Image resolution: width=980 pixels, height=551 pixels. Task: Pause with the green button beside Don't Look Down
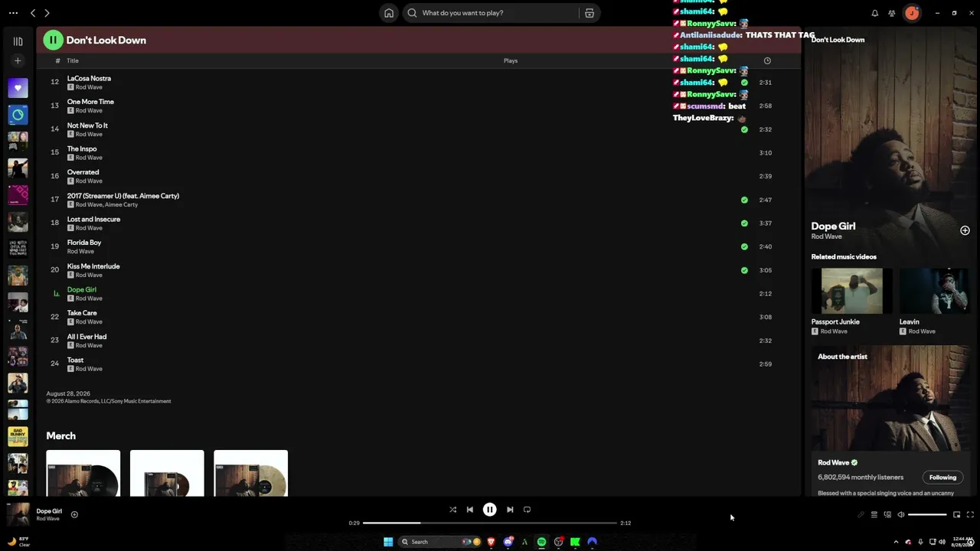tap(53, 40)
